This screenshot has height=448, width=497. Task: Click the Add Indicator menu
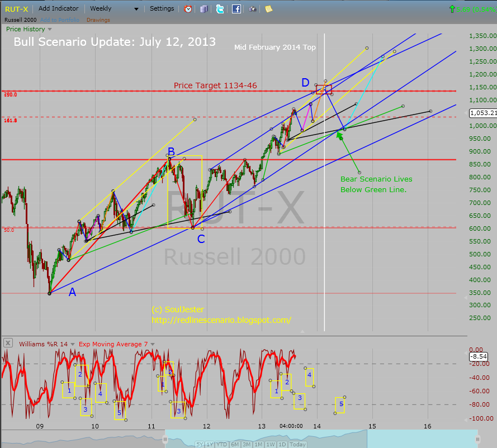click(58, 8)
